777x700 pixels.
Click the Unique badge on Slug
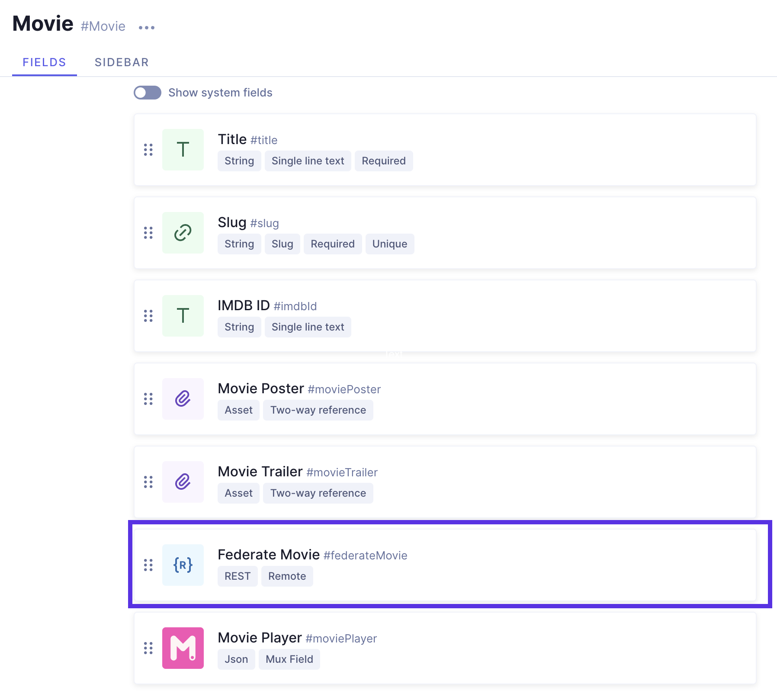pos(389,244)
